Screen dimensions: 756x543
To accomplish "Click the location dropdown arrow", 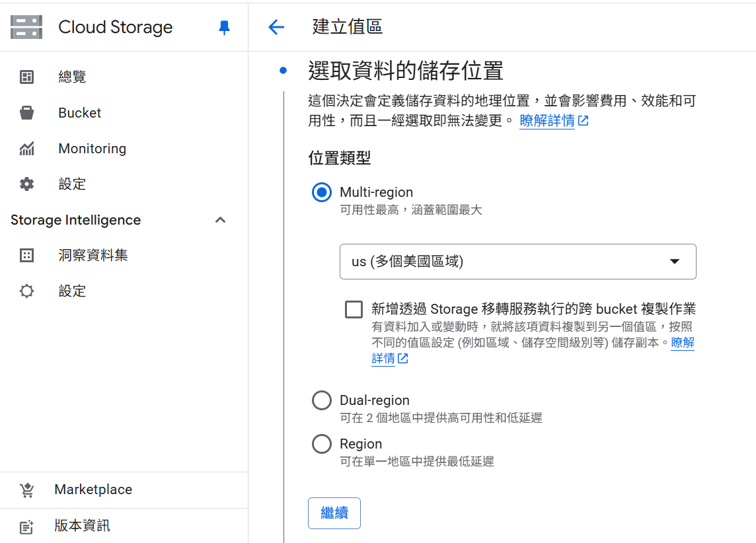I will click(x=675, y=262).
